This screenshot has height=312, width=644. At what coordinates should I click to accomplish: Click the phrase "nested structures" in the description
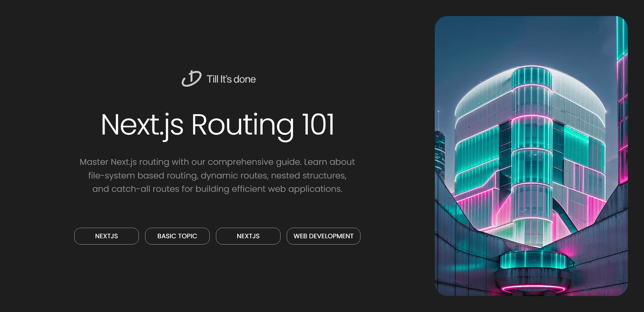coord(308,175)
